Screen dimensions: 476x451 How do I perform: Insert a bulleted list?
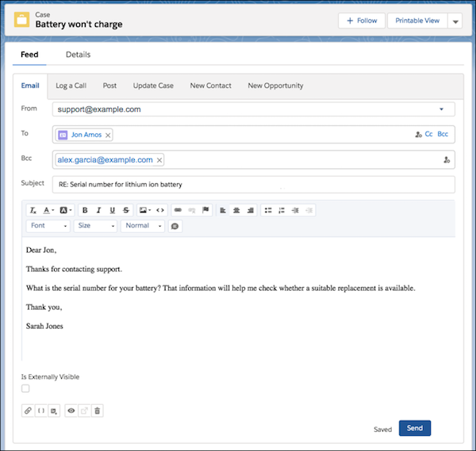268,210
